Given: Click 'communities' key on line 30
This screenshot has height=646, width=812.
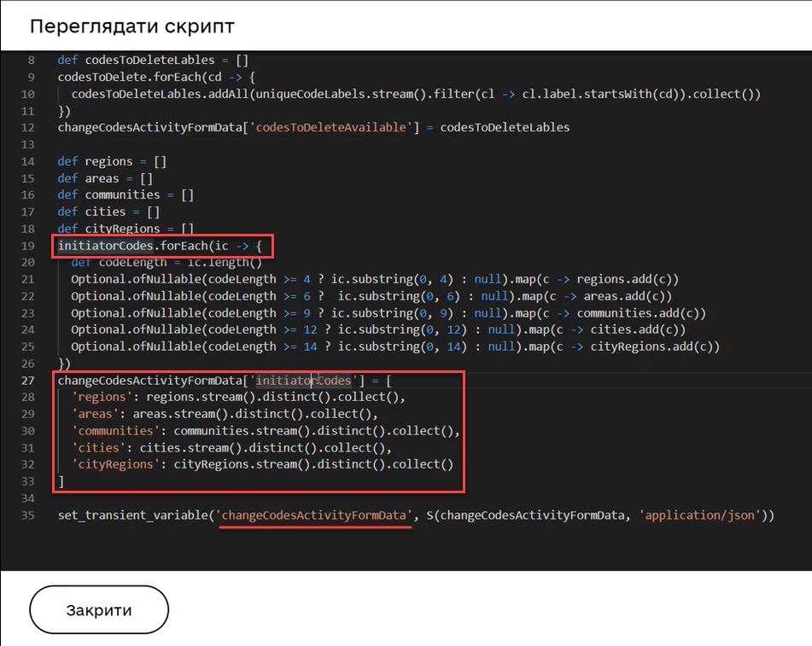Looking at the screenshot, I should pyautogui.click(x=115, y=431).
